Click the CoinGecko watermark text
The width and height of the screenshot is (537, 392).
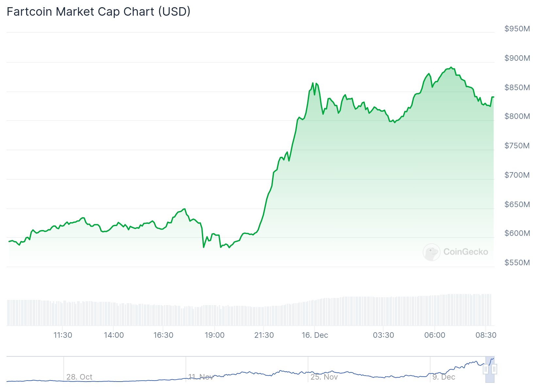click(x=465, y=252)
